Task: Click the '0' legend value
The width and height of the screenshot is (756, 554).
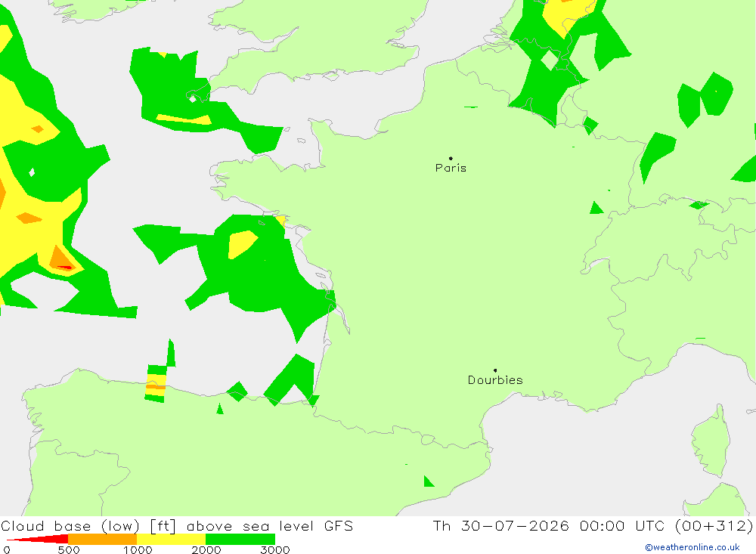Action: (x=7, y=550)
